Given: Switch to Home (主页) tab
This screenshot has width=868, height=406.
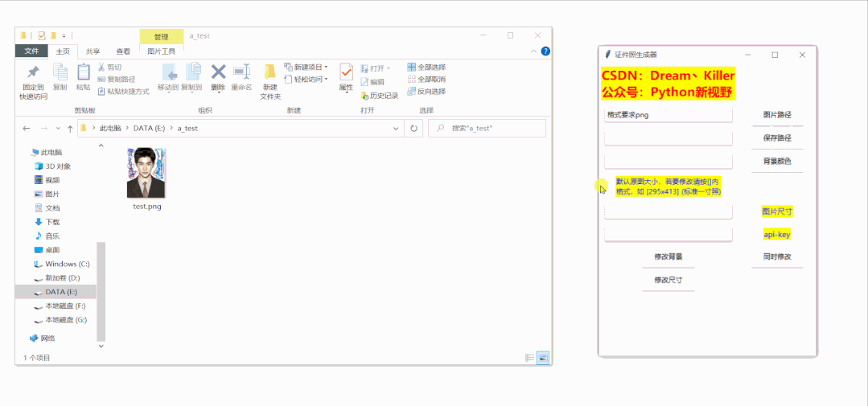Looking at the screenshot, I should [63, 51].
